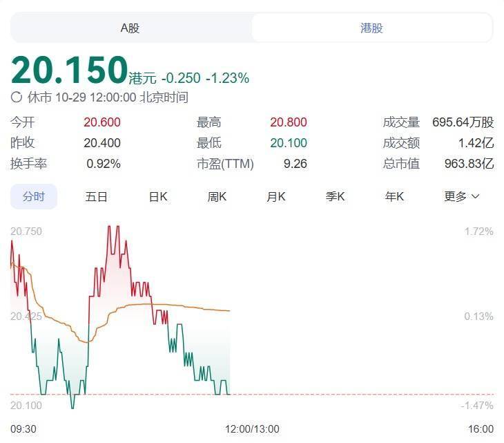Viewport: 504px width, 443px height.
Task: Open the 月K chart
Action: click(276, 196)
